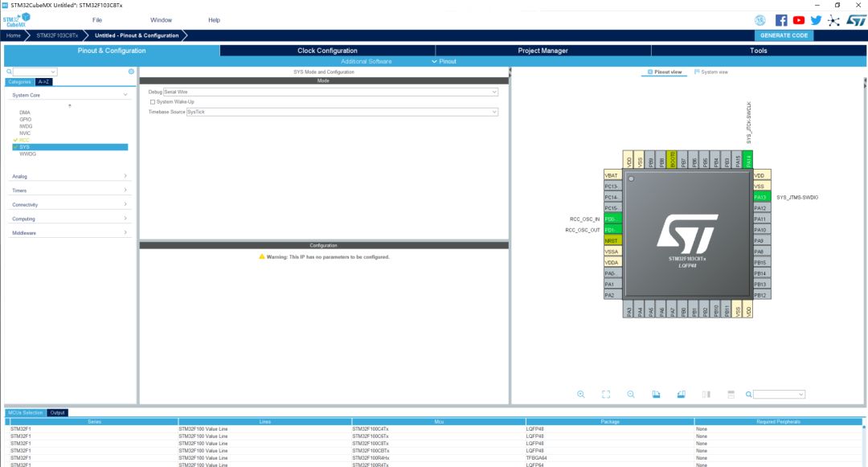Open the Pinout dropdown in the sub-bar
The width and height of the screenshot is (868, 467).
click(x=444, y=61)
